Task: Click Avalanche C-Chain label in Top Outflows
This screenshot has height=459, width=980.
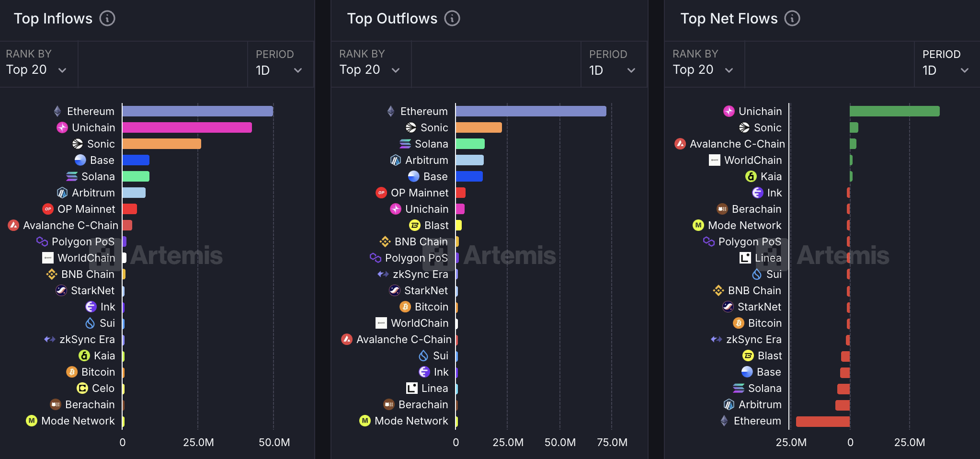Action: pos(404,339)
